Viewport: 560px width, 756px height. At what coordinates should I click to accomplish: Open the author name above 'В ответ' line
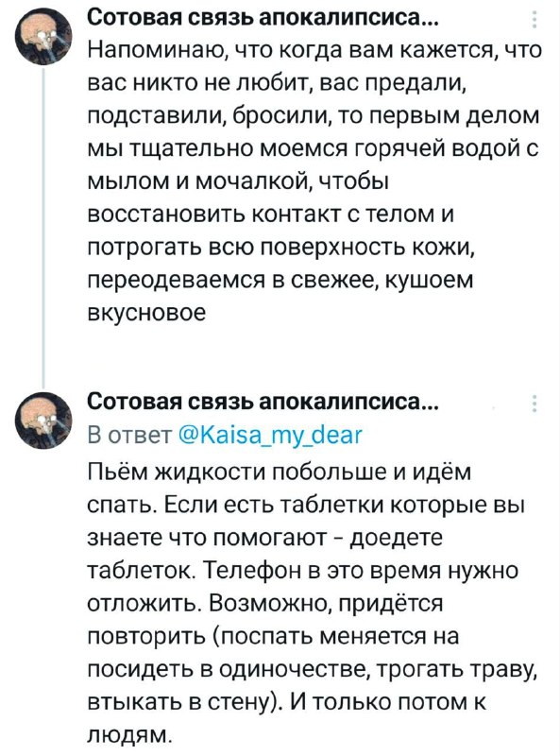[x=263, y=404]
